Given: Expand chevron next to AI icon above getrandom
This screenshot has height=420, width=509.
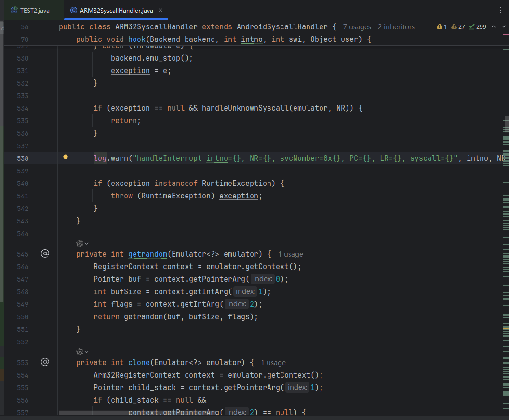Looking at the screenshot, I should coord(87,244).
